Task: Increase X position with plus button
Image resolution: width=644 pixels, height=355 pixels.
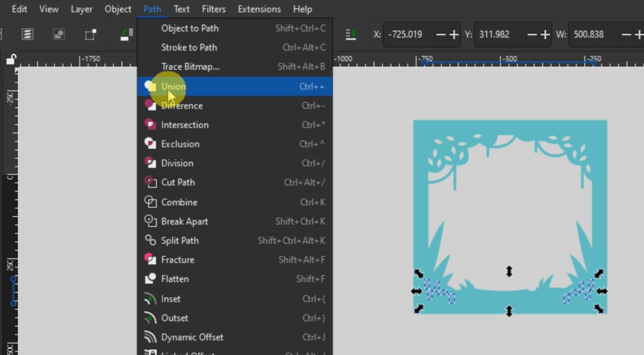Action: pyautogui.click(x=454, y=34)
